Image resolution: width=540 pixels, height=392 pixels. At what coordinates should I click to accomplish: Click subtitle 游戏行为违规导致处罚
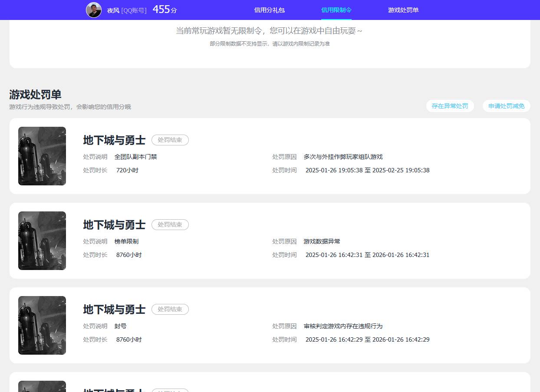[x=70, y=107]
